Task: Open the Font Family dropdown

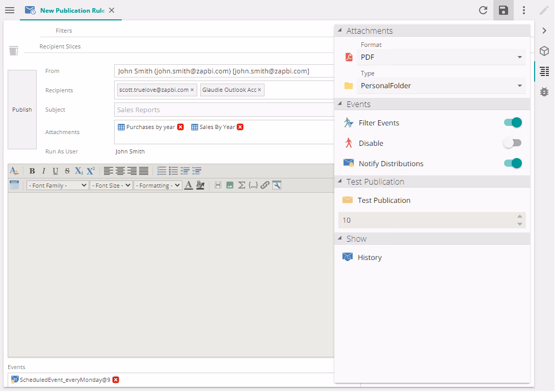Action: pyautogui.click(x=57, y=186)
